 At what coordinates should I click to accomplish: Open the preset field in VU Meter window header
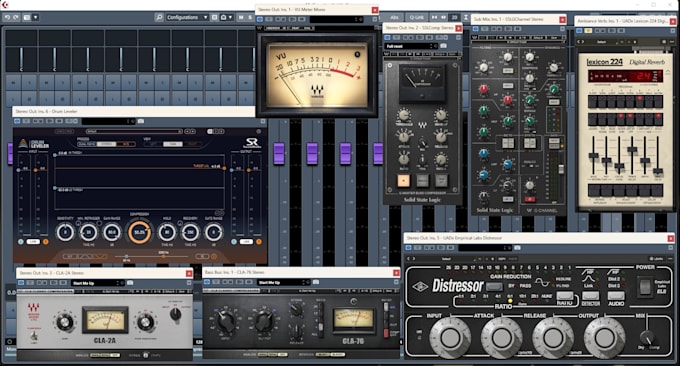(337, 19)
